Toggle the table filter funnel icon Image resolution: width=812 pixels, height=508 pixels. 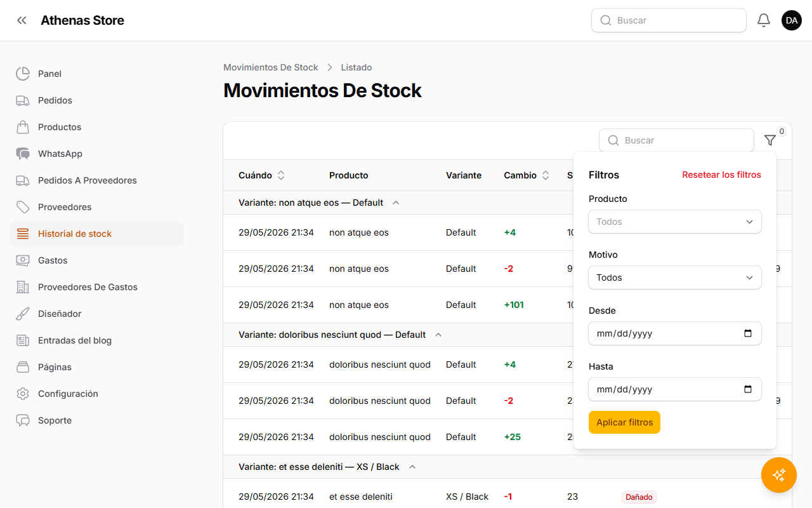coord(770,140)
